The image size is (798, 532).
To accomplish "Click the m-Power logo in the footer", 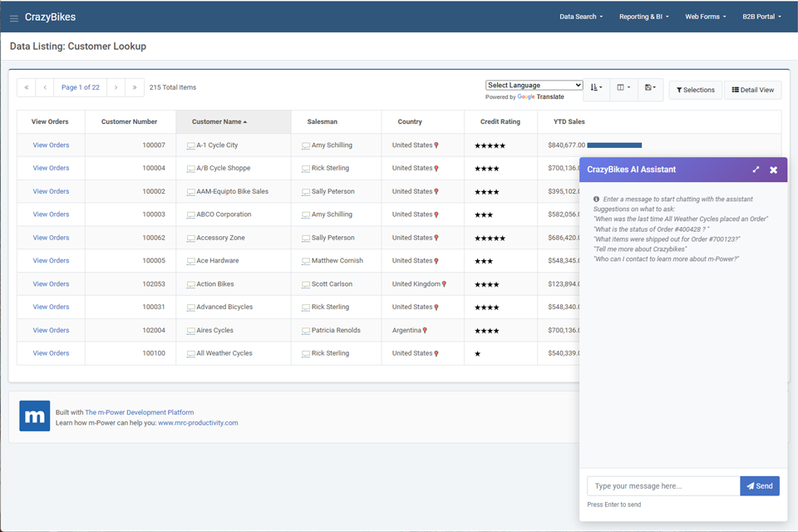I will tap(34, 416).
